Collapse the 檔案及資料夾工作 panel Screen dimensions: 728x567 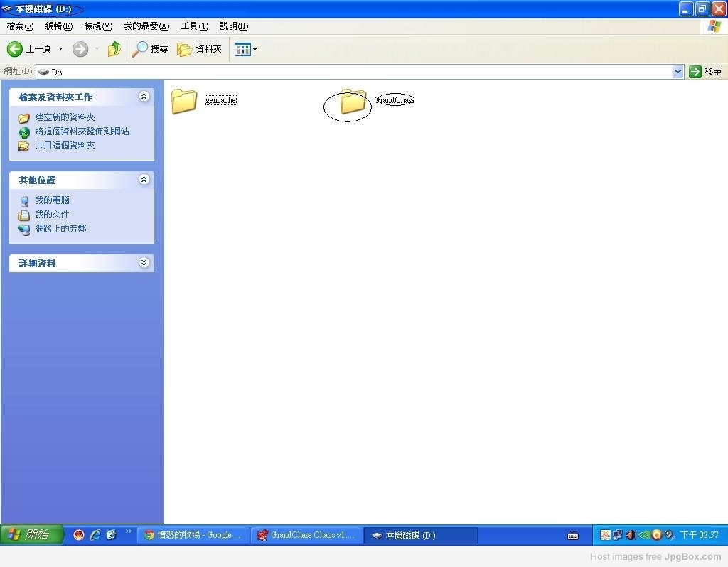[x=144, y=97]
